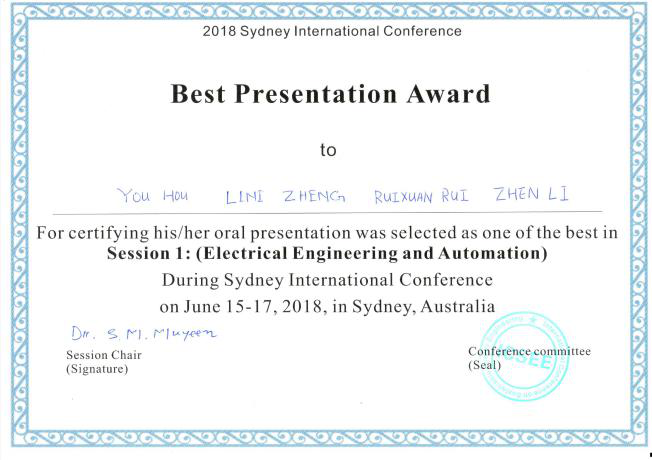Image resolution: width=652 pixels, height=460 pixels.
Task: Click the handwritten name "Zhen Li"
Action: click(531, 194)
